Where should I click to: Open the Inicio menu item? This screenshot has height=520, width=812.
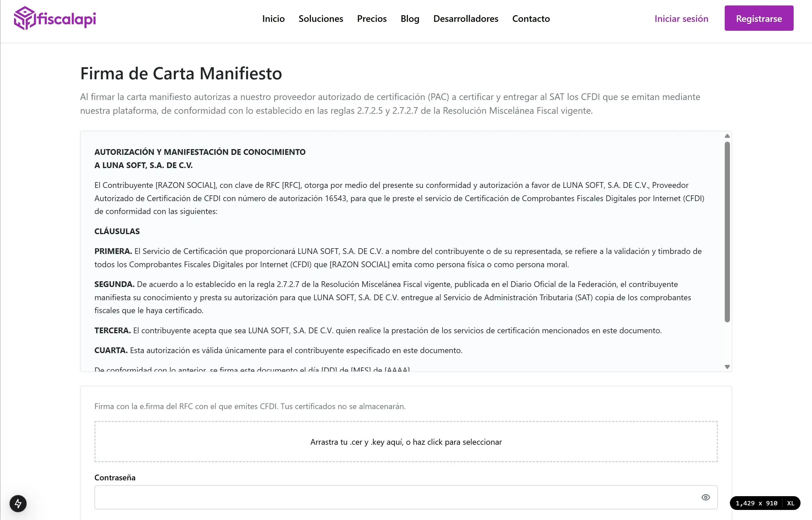(x=273, y=19)
